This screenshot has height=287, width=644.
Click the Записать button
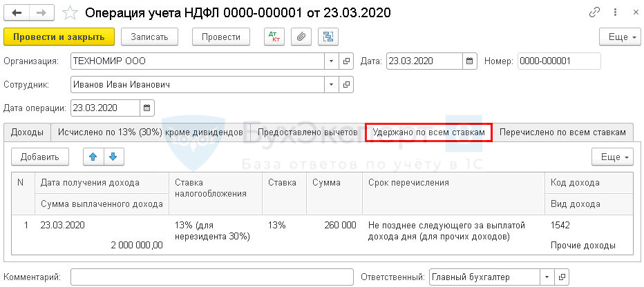pyautogui.click(x=149, y=37)
